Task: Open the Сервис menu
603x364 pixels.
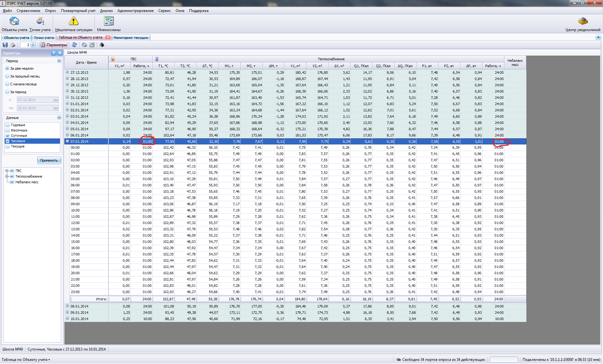Action: coord(165,11)
